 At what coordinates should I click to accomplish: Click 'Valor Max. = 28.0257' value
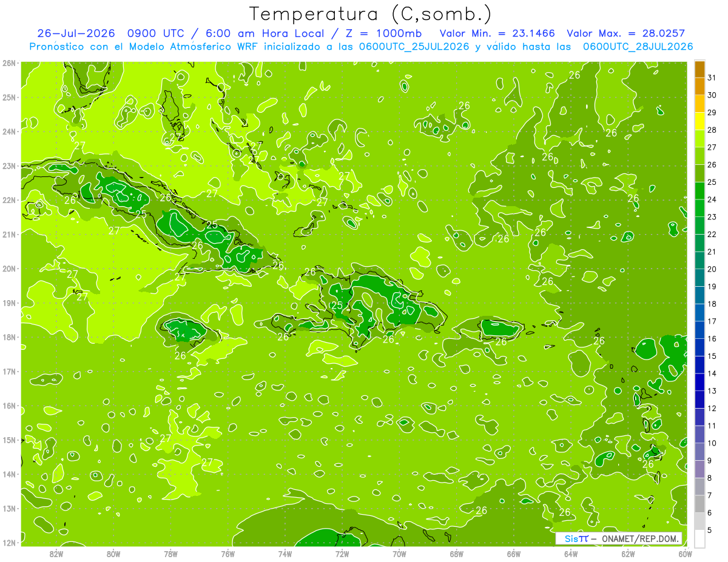626,33
